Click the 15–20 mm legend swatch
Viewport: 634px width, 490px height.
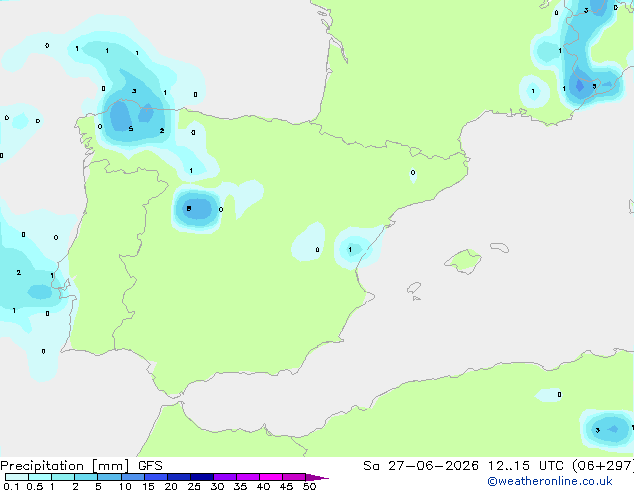pyautogui.click(x=156, y=477)
